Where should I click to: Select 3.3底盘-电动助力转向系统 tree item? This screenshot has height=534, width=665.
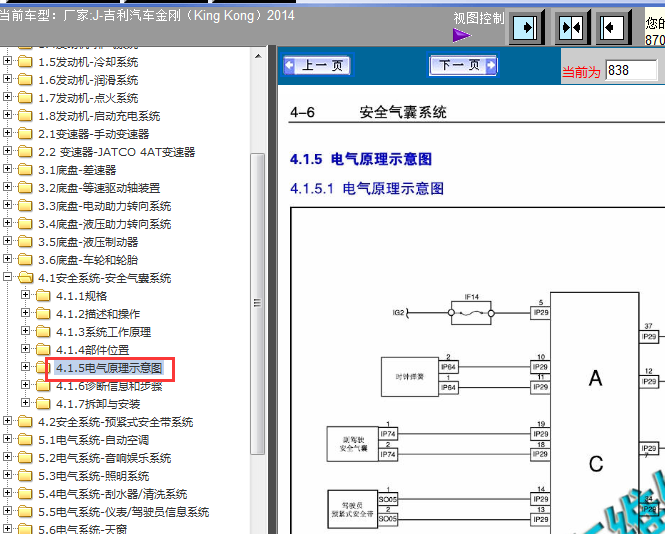[x=104, y=206]
